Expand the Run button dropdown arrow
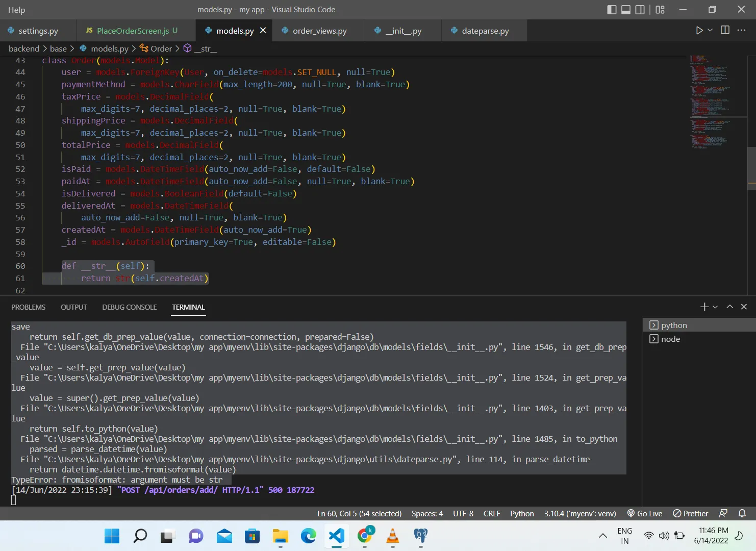 click(x=710, y=31)
